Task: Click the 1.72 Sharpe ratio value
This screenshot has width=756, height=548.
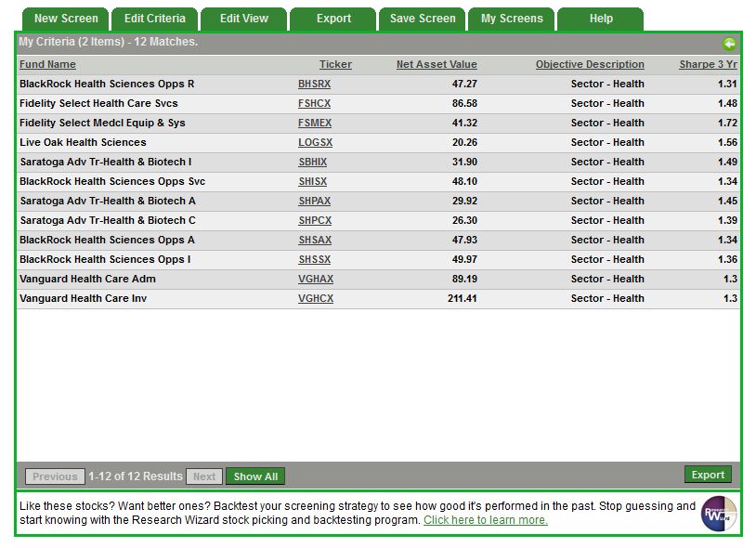Action: [x=727, y=123]
